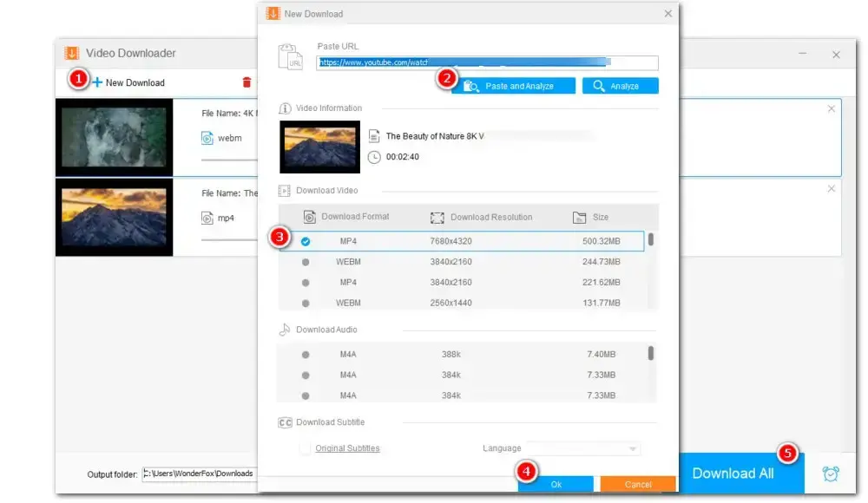
Task: Click inside the Paste URL text field
Action: (x=487, y=62)
